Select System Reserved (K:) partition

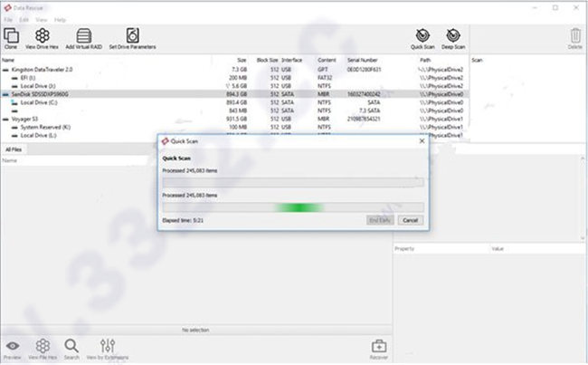[x=45, y=128]
